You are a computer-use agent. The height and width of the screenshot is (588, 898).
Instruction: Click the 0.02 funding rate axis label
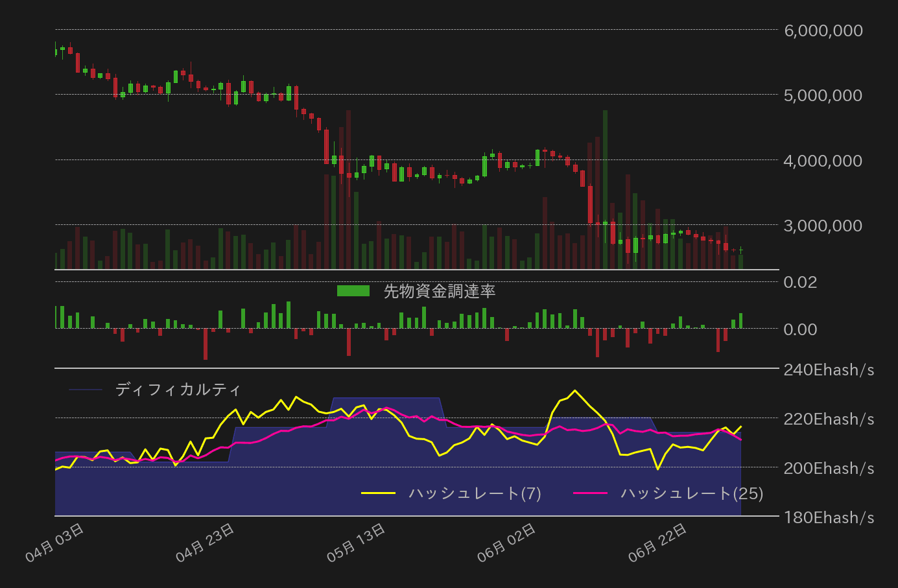(800, 282)
